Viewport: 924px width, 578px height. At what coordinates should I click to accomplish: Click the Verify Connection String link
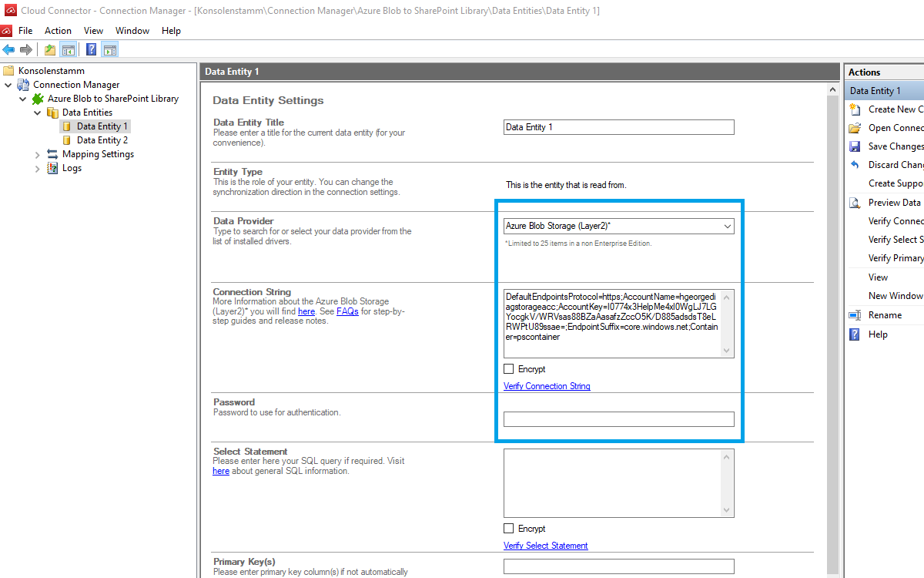point(547,386)
